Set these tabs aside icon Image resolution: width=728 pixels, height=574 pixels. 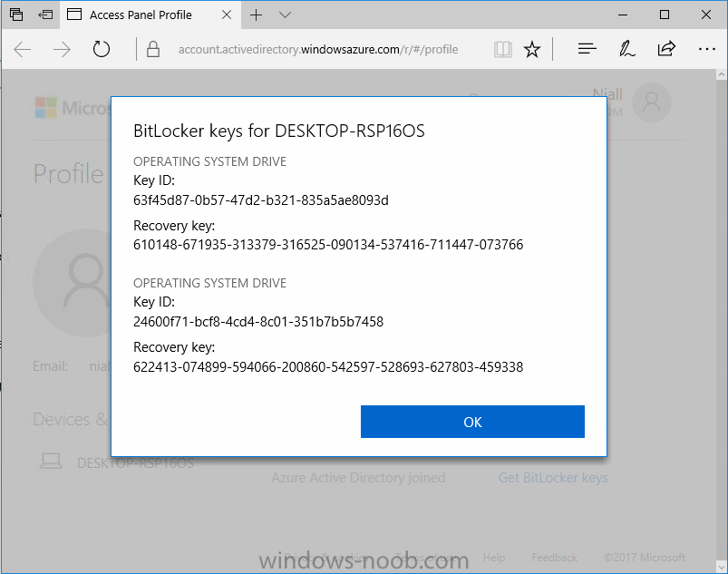coord(45,15)
